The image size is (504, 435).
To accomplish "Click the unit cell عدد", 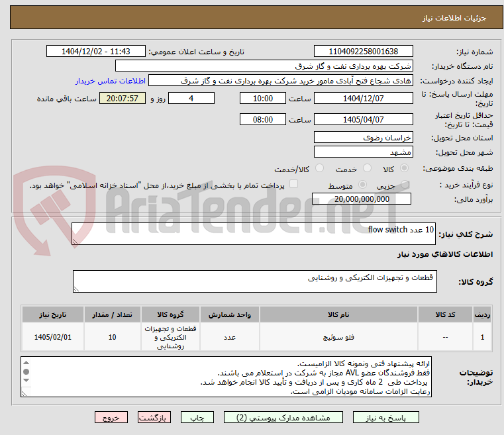I will pyautogui.click(x=230, y=337).
